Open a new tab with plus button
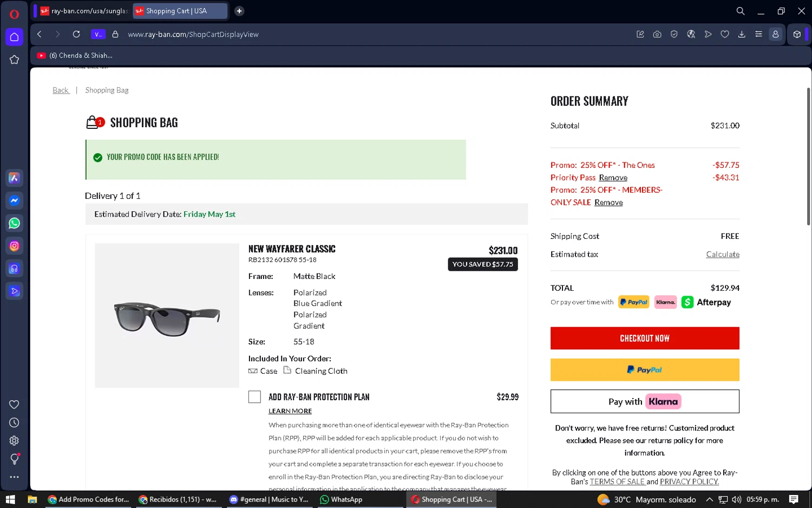This screenshot has height=508, width=812. [239, 11]
